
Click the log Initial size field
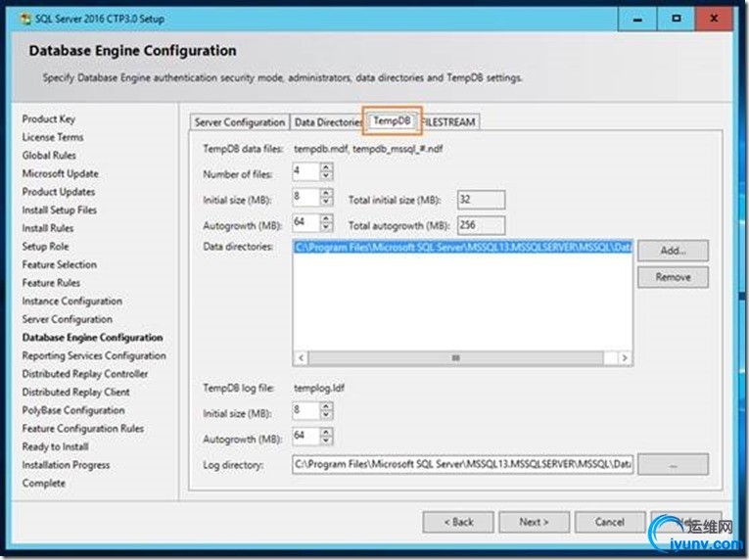tap(306, 410)
